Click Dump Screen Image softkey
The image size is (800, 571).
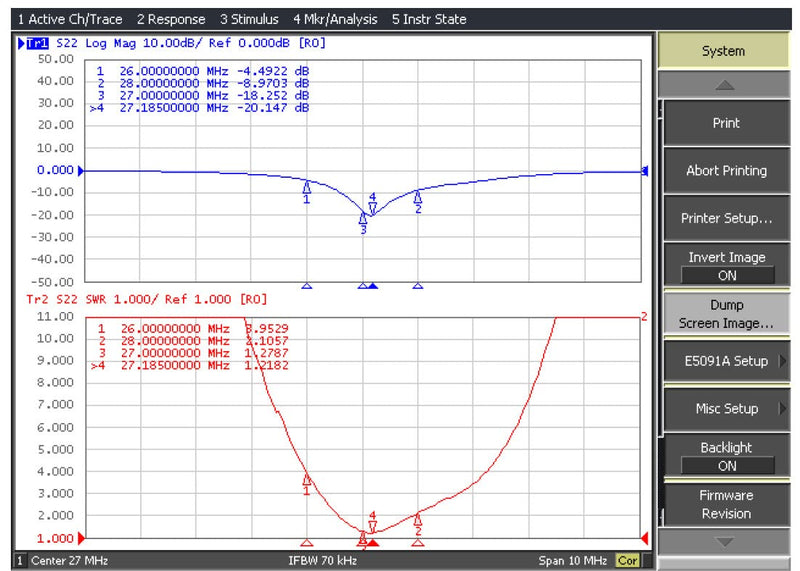[726, 314]
